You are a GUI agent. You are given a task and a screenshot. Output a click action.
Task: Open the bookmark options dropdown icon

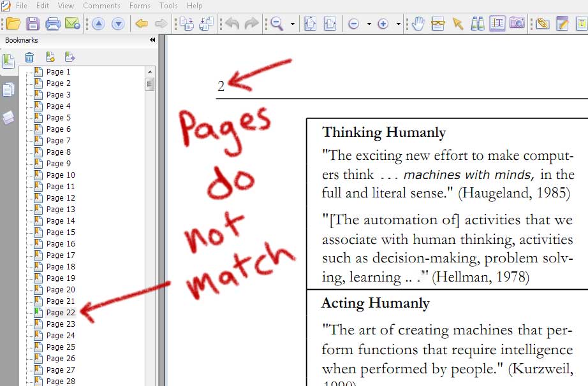click(70, 56)
